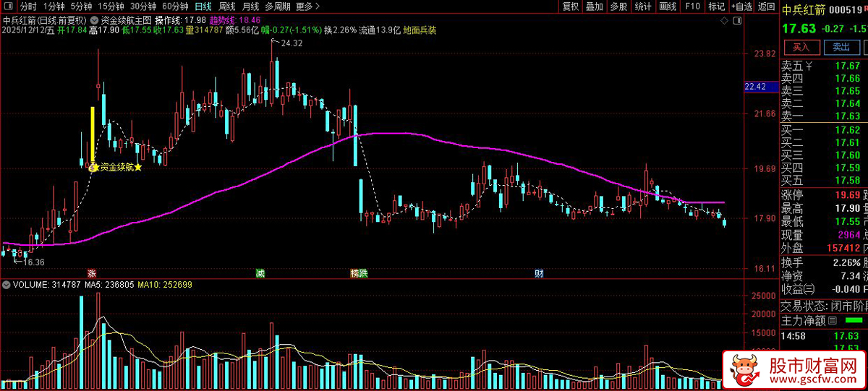Viewport: 868px width, 391px height.
Task: Click the 返回 back button
Action: coord(766,7)
